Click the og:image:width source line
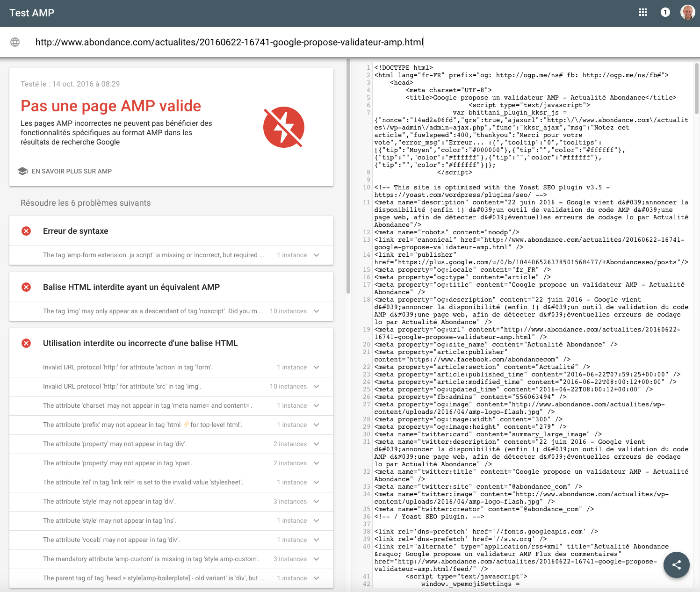 tap(469, 419)
